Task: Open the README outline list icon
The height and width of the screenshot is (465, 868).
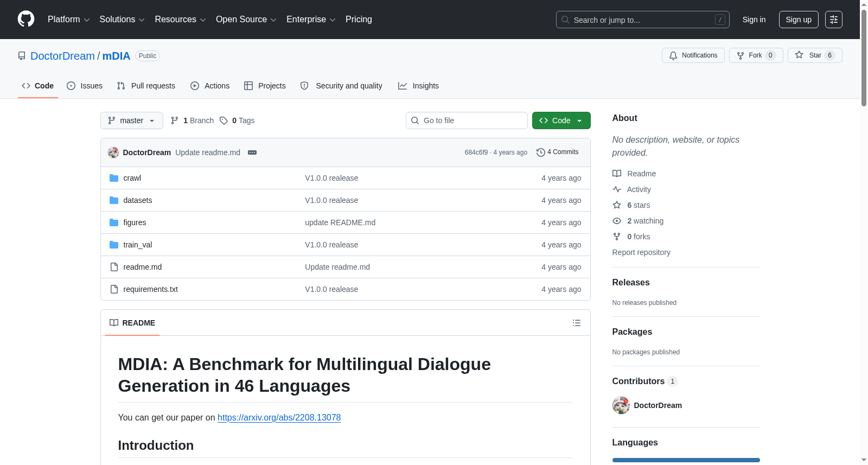Action: coord(577,323)
